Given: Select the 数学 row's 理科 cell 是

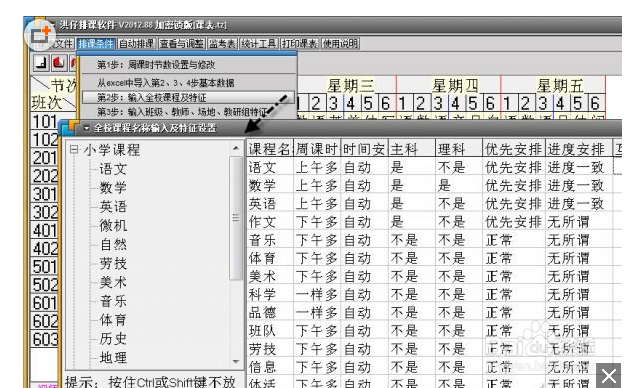Looking at the screenshot, I should coord(459,185).
